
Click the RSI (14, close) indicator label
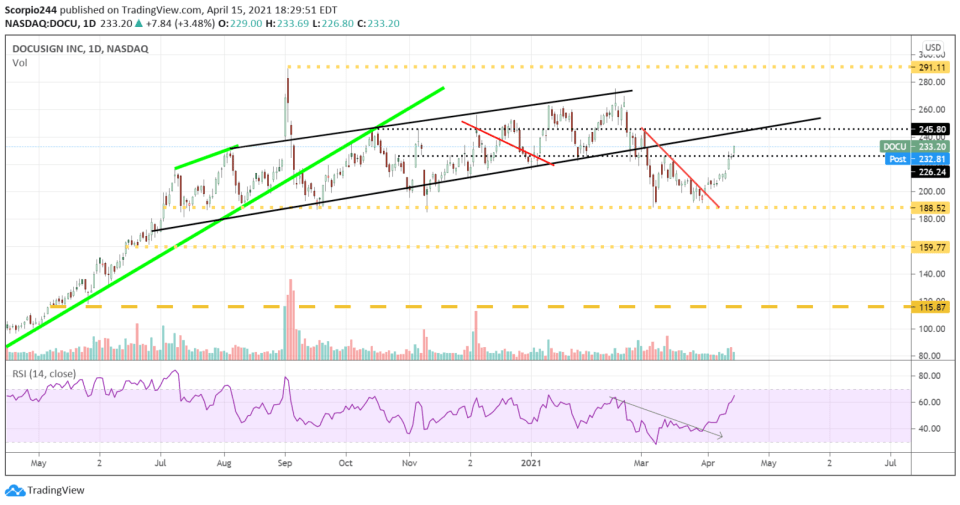[43, 373]
